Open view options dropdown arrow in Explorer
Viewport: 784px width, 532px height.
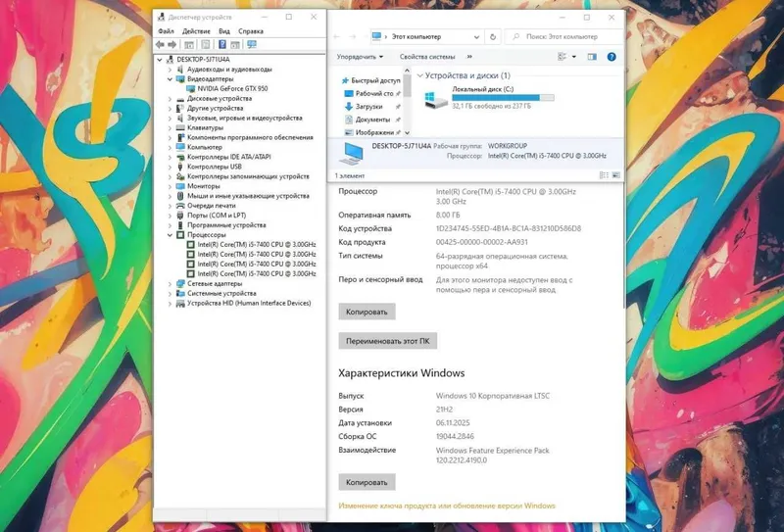coord(574,57)
